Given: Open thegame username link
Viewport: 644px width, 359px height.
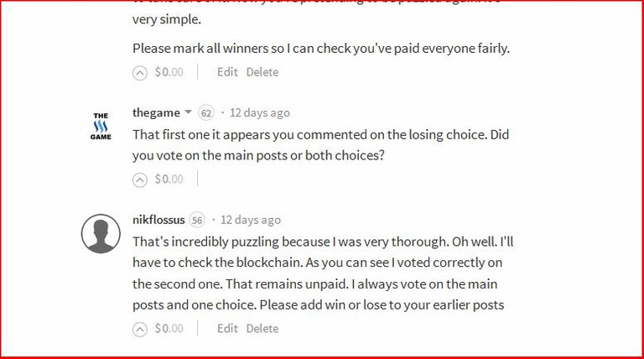Looking at the screenshot, I should click(x=156, y=112).
